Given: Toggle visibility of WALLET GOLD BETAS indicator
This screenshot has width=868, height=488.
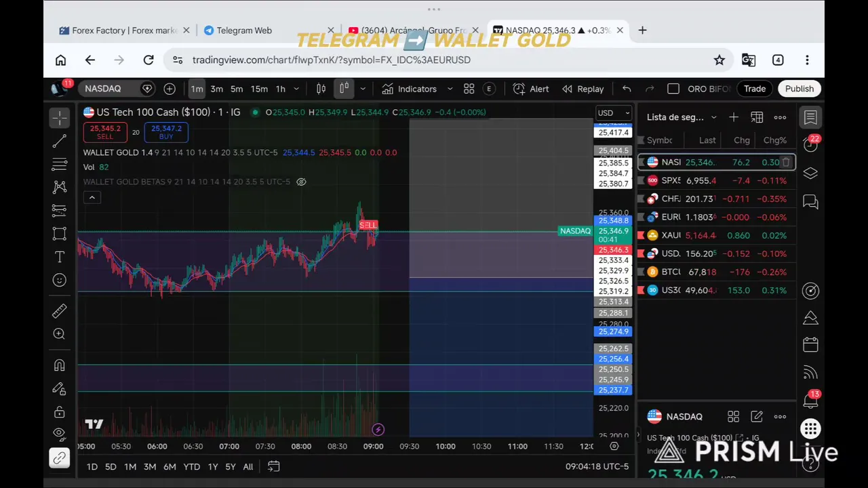Looking at the screenshot, I should point(301,182).
